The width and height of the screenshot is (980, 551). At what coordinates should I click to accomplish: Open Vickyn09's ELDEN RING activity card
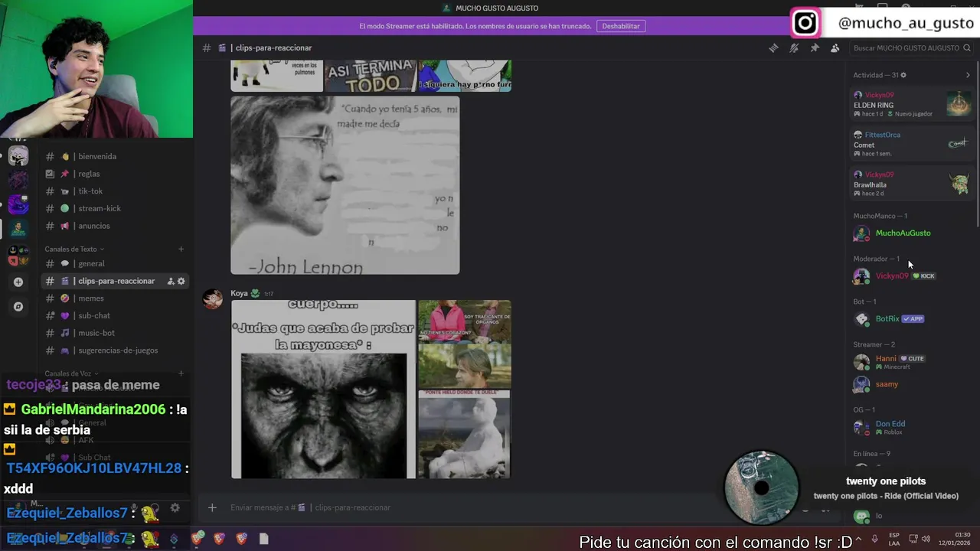pos(912,104)
